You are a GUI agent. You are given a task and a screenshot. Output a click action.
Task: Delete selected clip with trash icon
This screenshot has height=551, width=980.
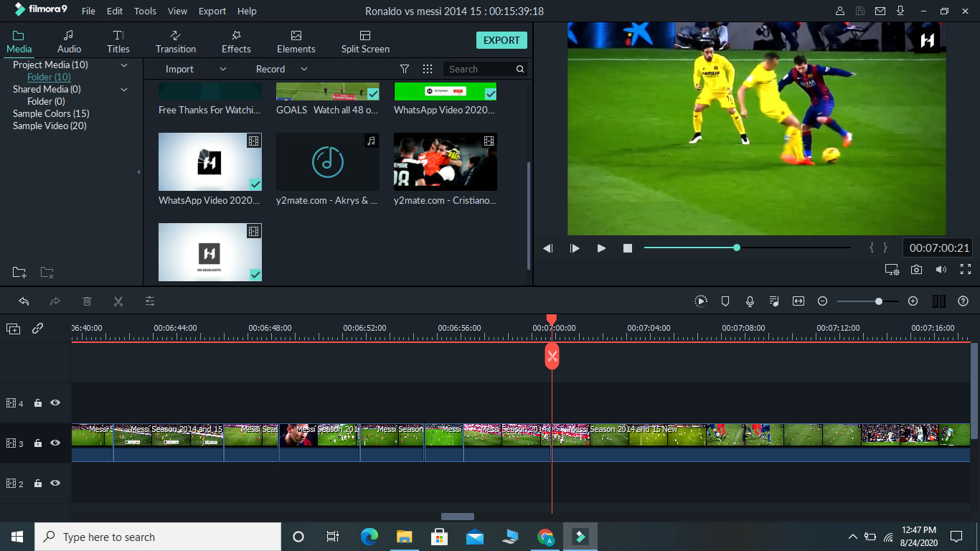[x=87, y=301]
